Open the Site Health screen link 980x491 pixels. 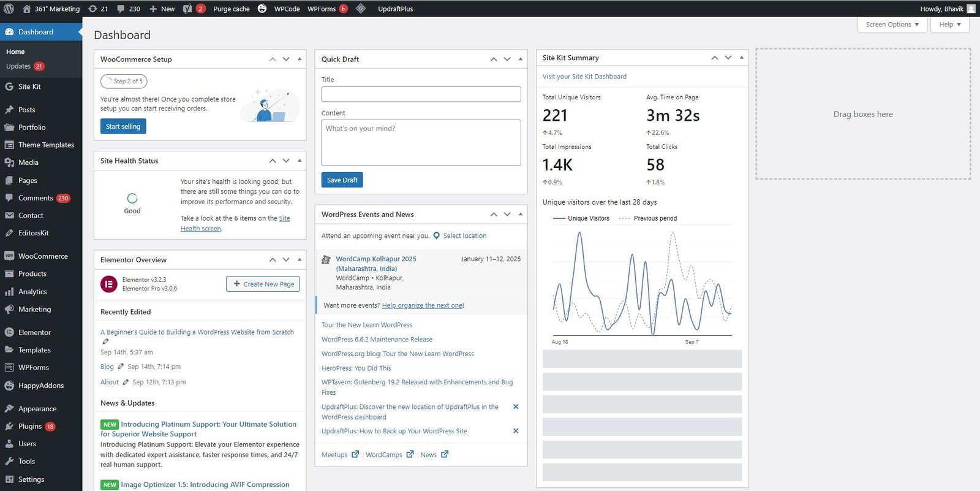point(235,223)
